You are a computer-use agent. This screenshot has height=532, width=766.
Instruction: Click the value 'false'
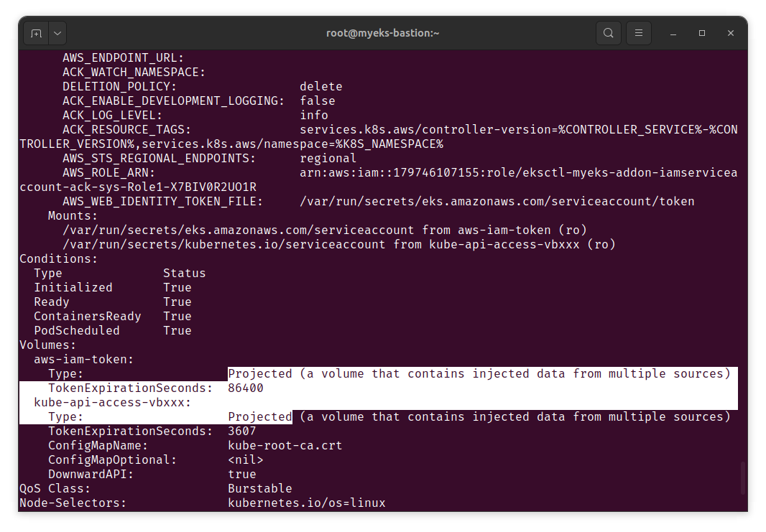coord(318,101)
